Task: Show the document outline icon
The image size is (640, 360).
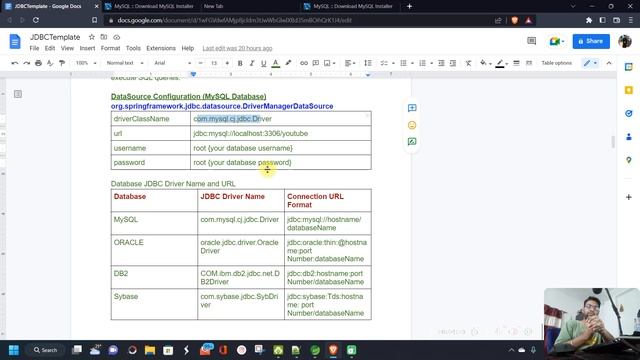Action: tap(18, 94)
